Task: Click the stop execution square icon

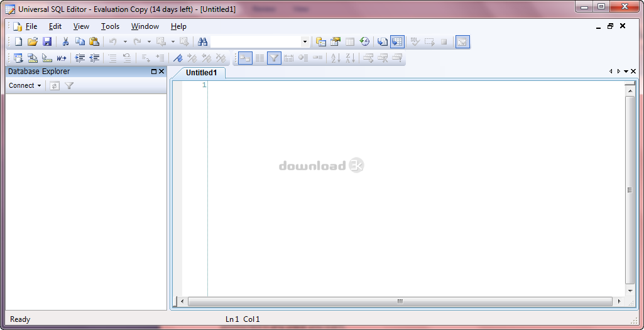Action: (x=444, y=41)
